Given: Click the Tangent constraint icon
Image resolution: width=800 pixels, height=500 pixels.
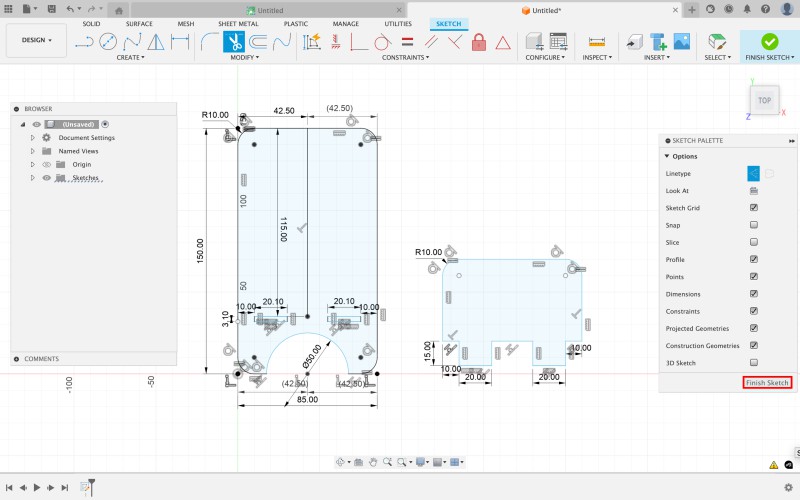Looking at the screenshot, I should [382, 42].
